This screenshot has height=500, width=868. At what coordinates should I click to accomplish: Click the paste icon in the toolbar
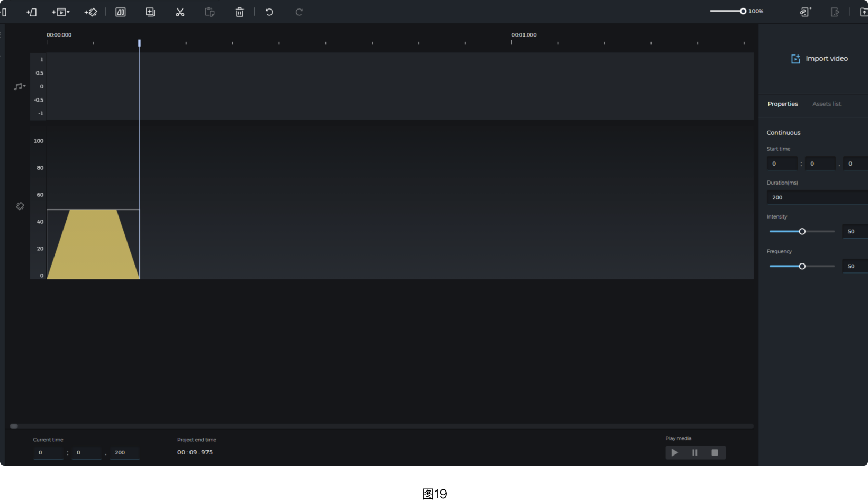210,12
